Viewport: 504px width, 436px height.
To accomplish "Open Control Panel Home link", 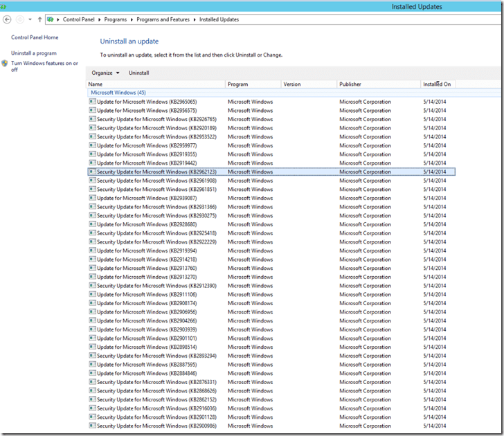I will [35, 37].
